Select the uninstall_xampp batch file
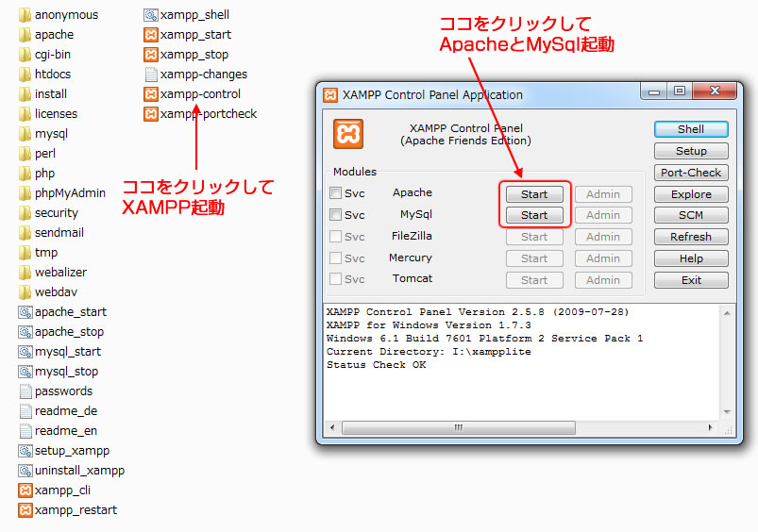 pyautogui.click(x=72, y=471)
